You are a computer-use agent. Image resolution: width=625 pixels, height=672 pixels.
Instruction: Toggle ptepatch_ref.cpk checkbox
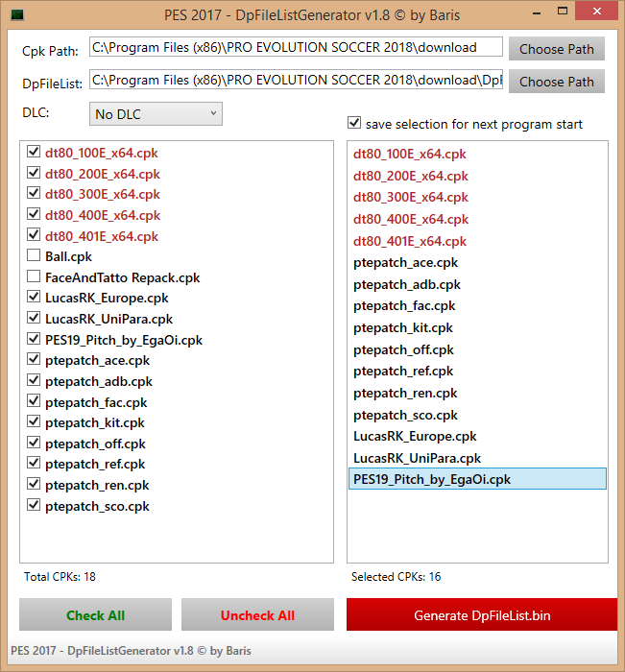(34, 463)
